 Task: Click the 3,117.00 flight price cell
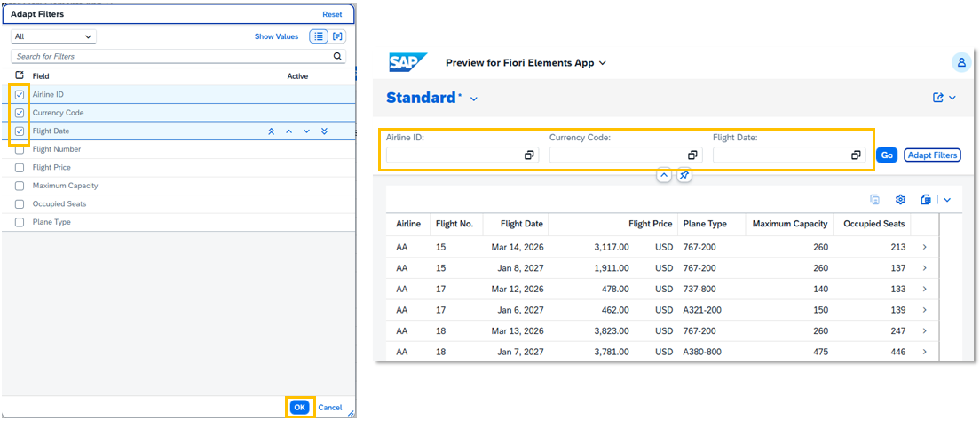(x=612, y=247)
